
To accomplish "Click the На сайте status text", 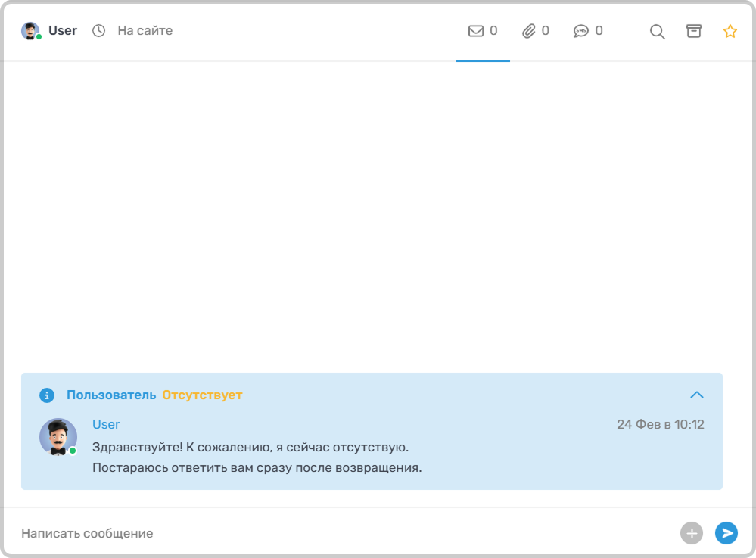I will [x=145, y=31].
